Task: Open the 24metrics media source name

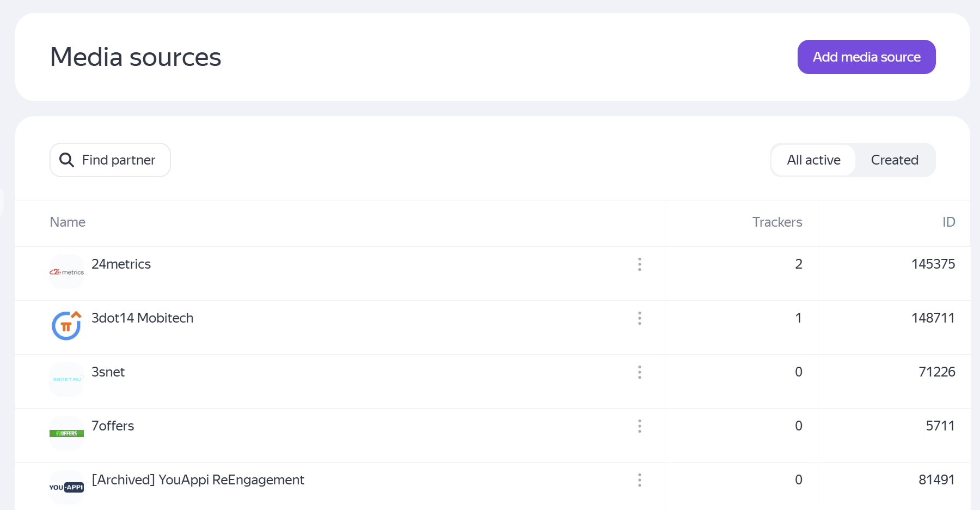Action: (x=121, y=264)
